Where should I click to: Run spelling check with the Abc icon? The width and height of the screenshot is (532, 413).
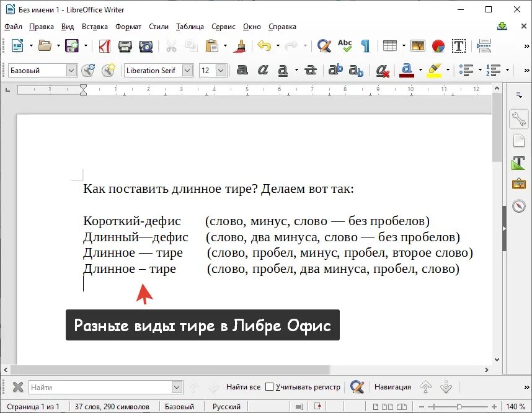pyautogui.click(x=345, y=45)
